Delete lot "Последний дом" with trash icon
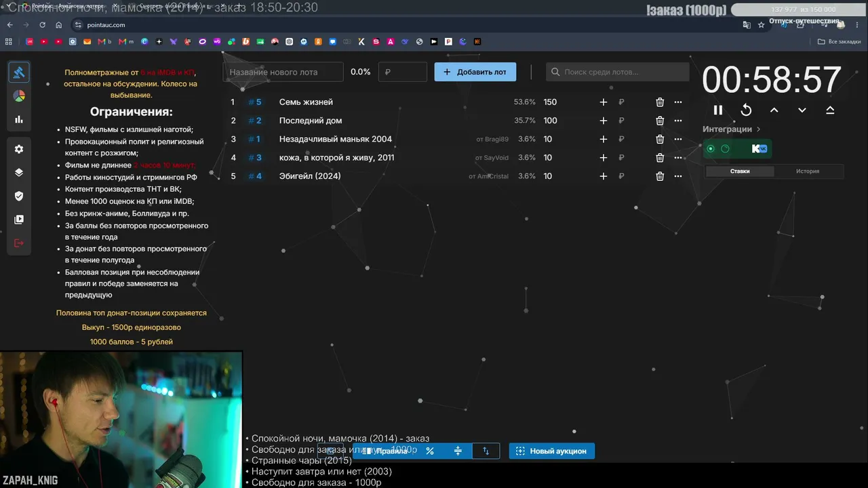 coord(660,121)
